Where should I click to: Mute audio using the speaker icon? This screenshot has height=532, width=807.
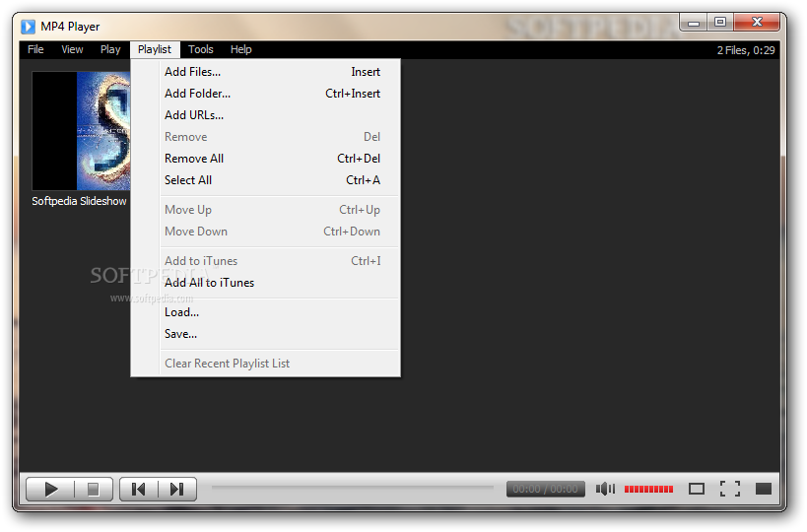point(605,489)
